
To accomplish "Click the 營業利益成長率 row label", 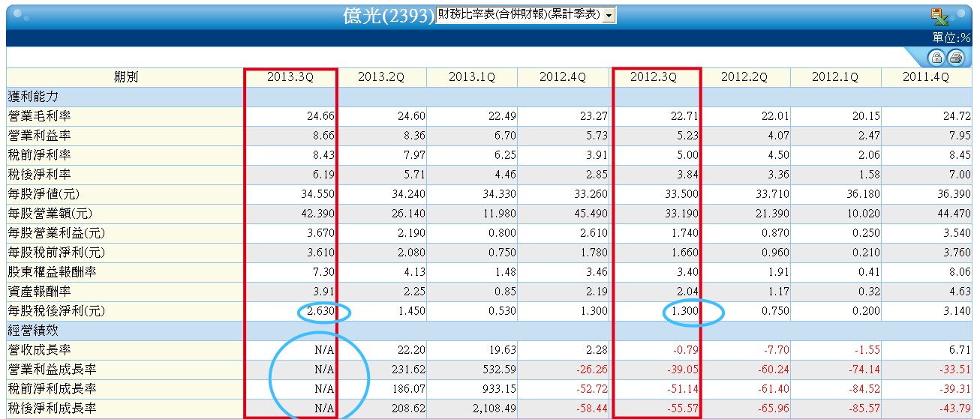I will click(x=52, y=370).
